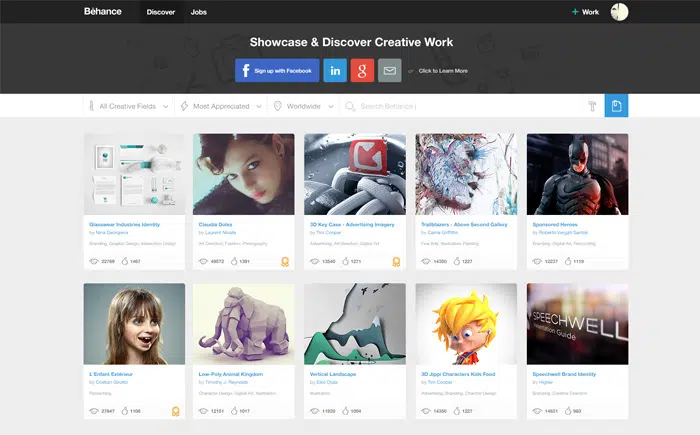Click the email sign-up envelope icon
This screenshot has height=435, width=700.
coord(390,70)
